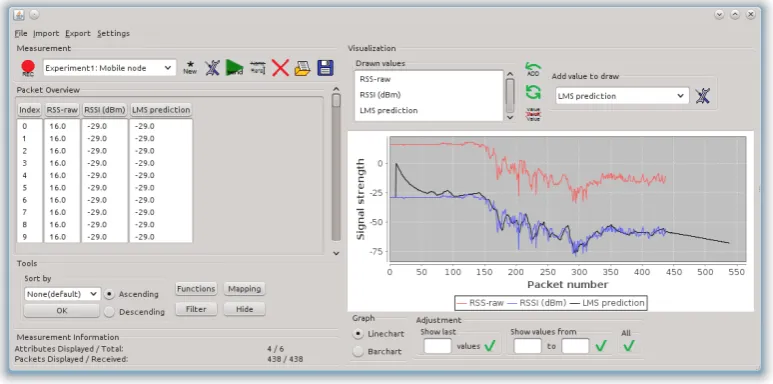Click the green Send arrow icon
Image resolution: width=773 pixels, height=384 pixels.
(x=235, y=68)
